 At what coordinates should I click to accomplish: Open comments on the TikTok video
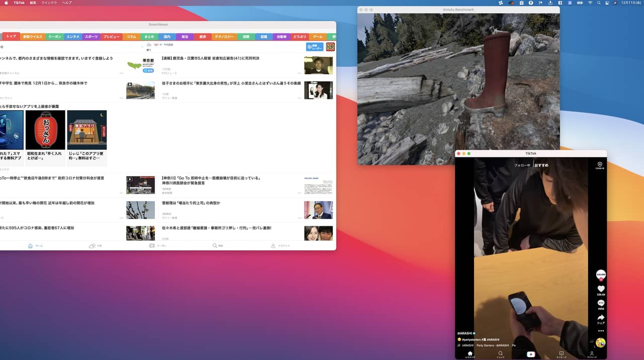(601, 303)
